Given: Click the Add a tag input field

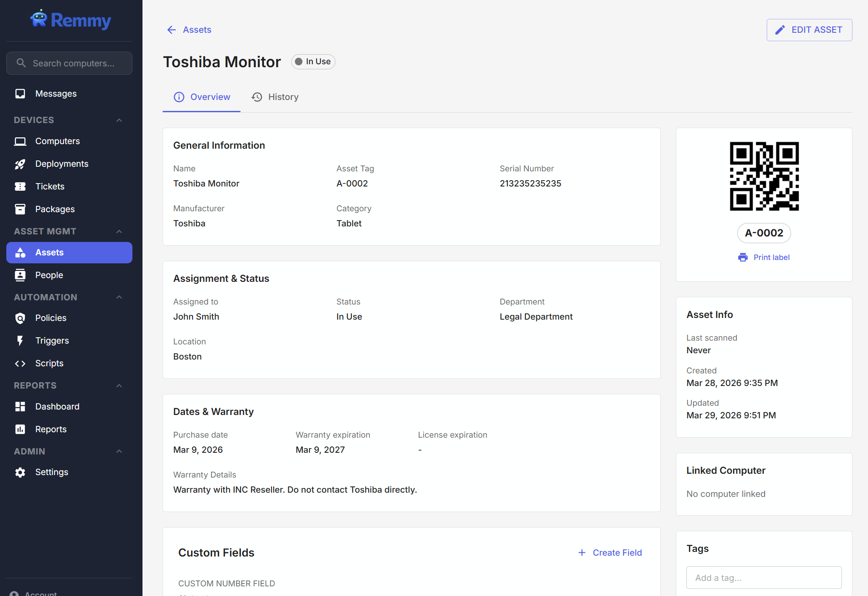Looking at the screenshot, I should click(x=764, y=578).
